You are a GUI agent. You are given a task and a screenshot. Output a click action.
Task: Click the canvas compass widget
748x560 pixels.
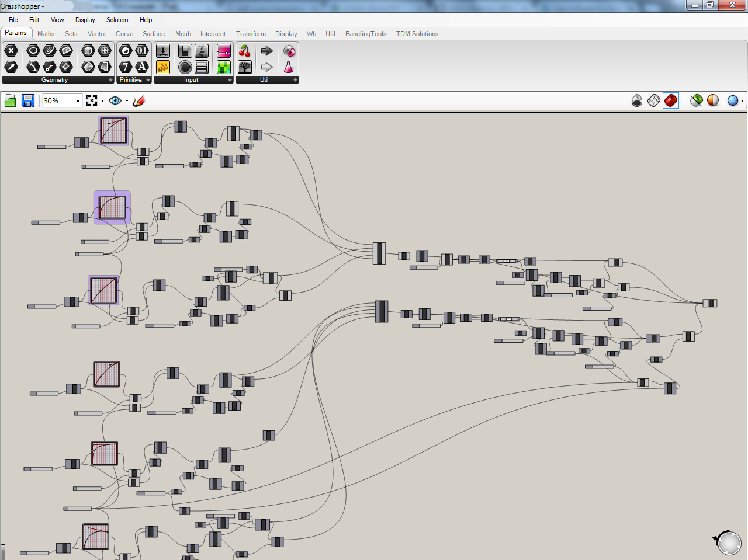[x=728, y=542]
